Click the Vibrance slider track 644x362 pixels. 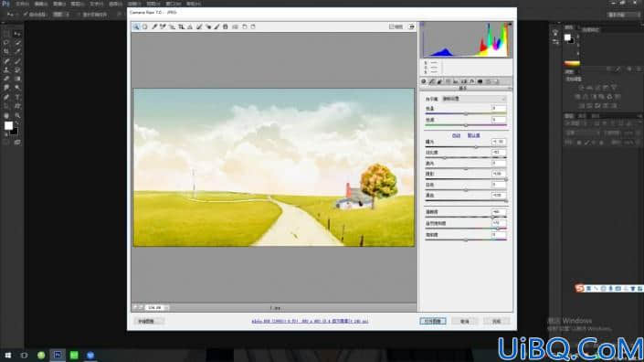(x=466, y=229)
